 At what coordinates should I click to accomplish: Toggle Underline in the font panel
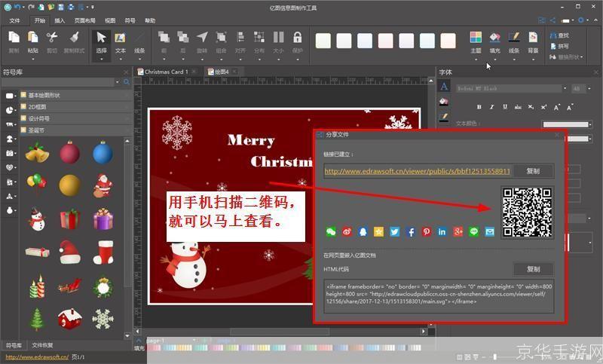tap(505, 107)
